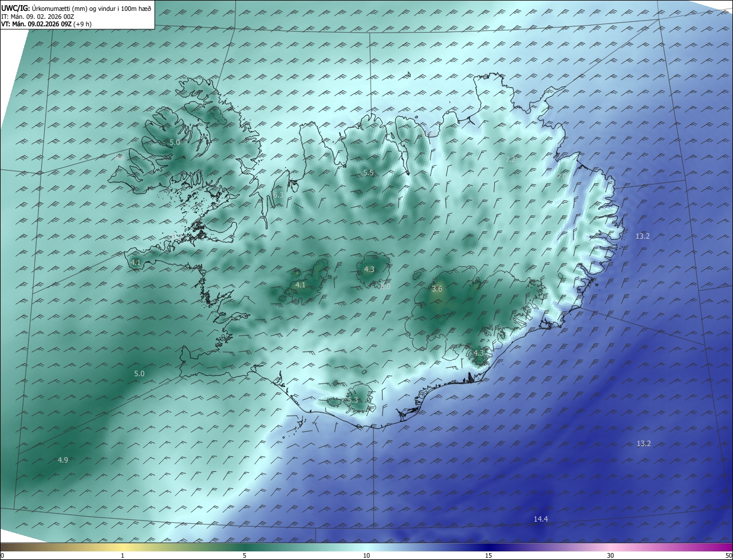This screenshot has height=560, width=733.
Task: Click the 5 tick on the color scale
Action: 245,555
